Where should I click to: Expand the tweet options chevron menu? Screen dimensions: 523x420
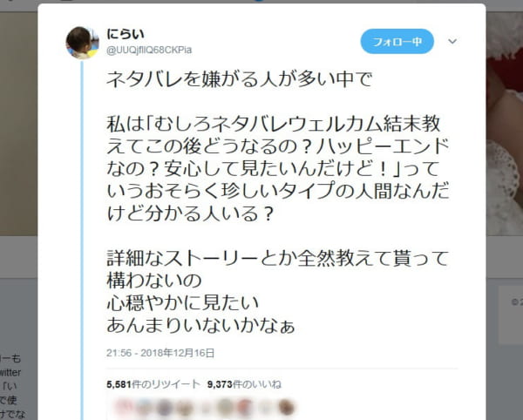tap(452, 41)
